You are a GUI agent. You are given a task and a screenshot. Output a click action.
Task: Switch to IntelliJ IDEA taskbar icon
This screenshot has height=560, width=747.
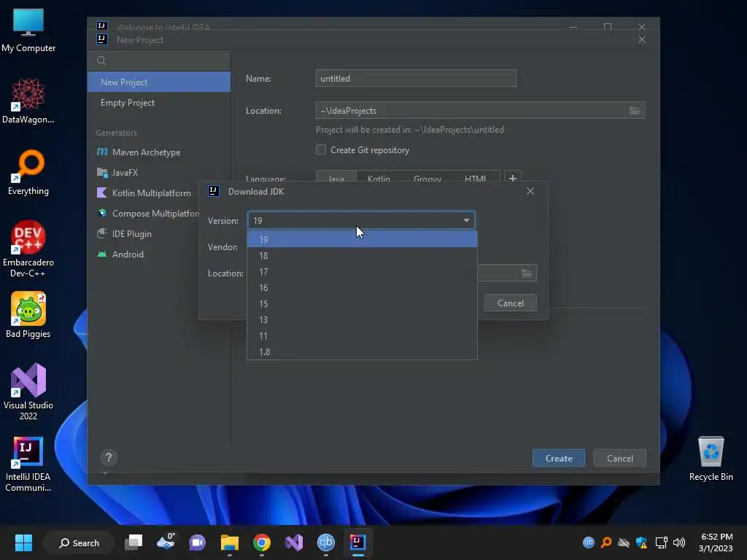coord(357,542)
